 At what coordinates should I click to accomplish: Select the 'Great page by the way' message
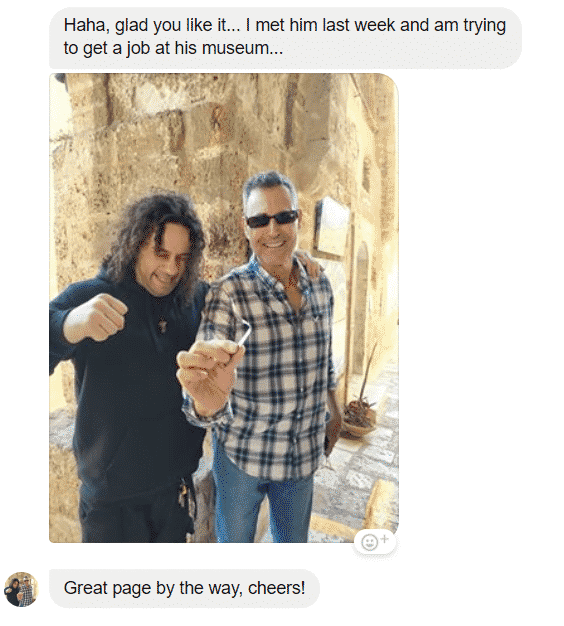184,588
